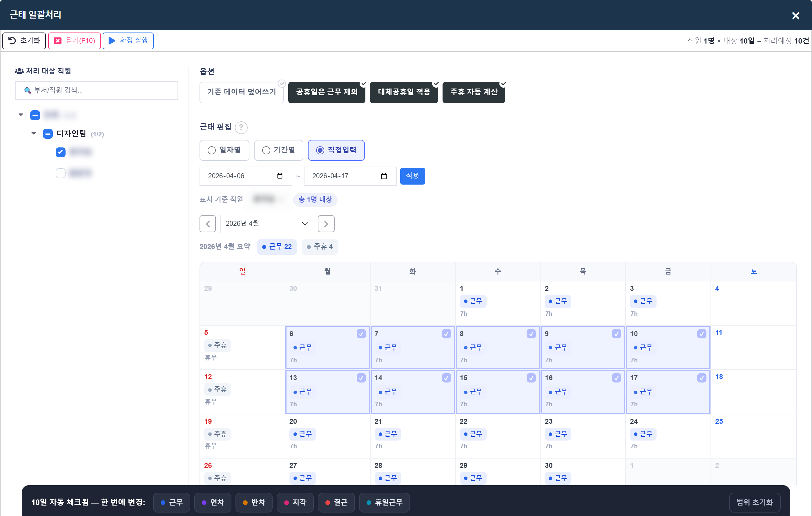
Task: Click the 근무 tag on April 20
Action: click(302, 434)
